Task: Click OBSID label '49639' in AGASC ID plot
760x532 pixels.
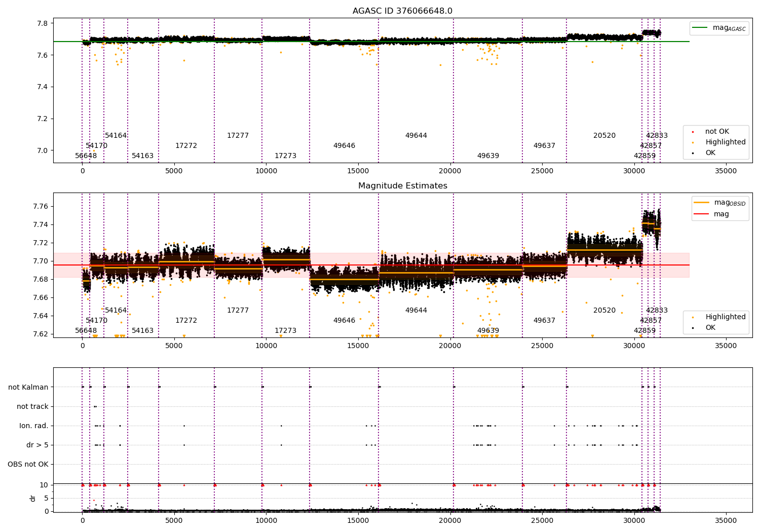Action: [488, 156]
